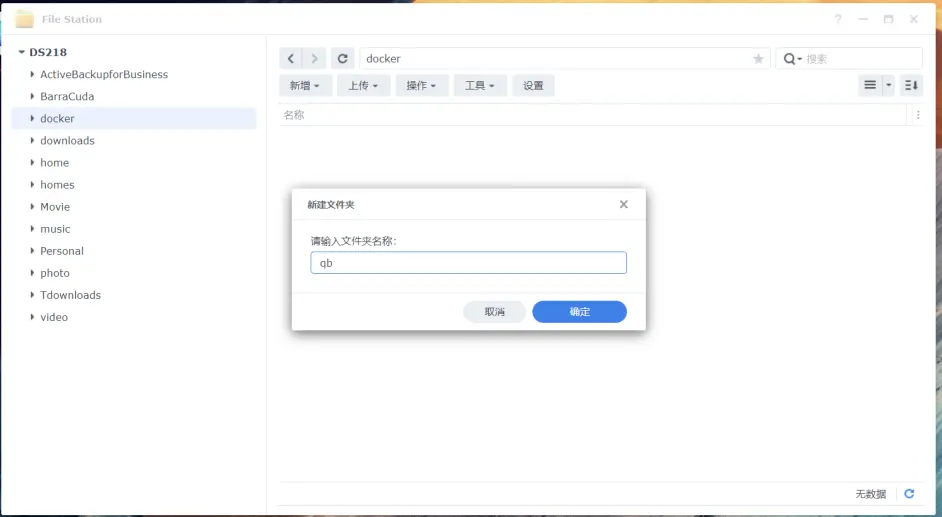The width and height of the screenshot is (942, 517).
Task: Expand the home folder arrow
Action: (x=32, y=162)
